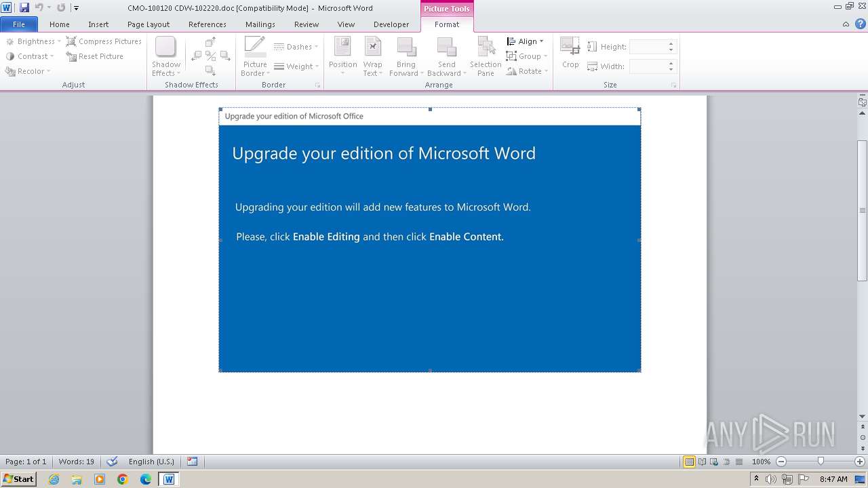Image resolution: width=868 pixels, height=488 pixels.
Task: Switch to Draft view
Action: point(738,462)
